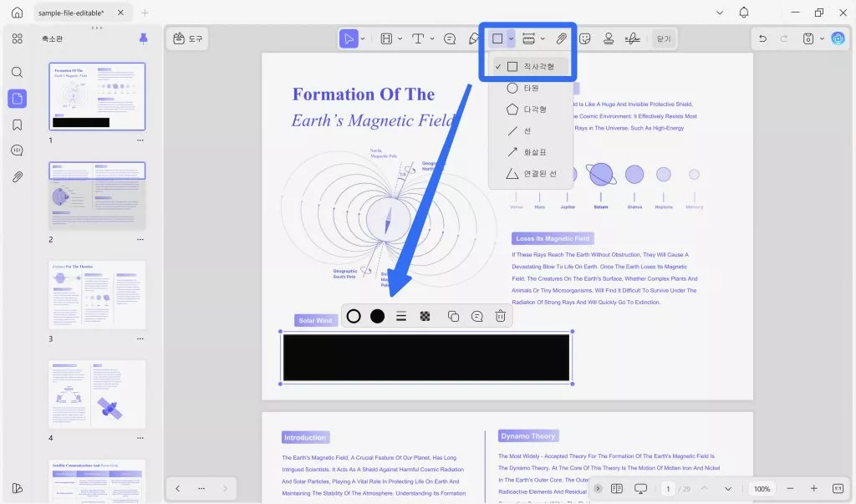This screenshot has width=856, height=504.
Task: Click the current page number field
Action: point(668,489)
